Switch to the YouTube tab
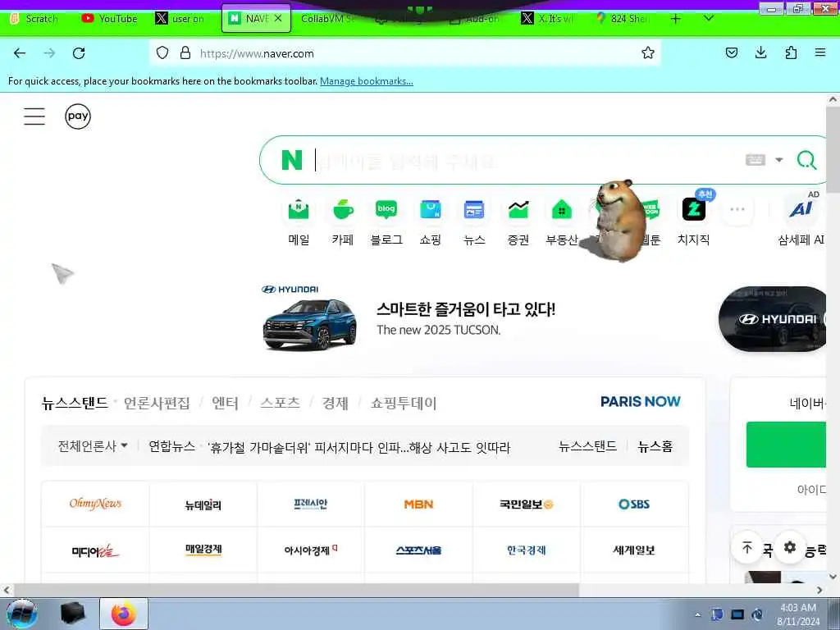 [110, 19]
